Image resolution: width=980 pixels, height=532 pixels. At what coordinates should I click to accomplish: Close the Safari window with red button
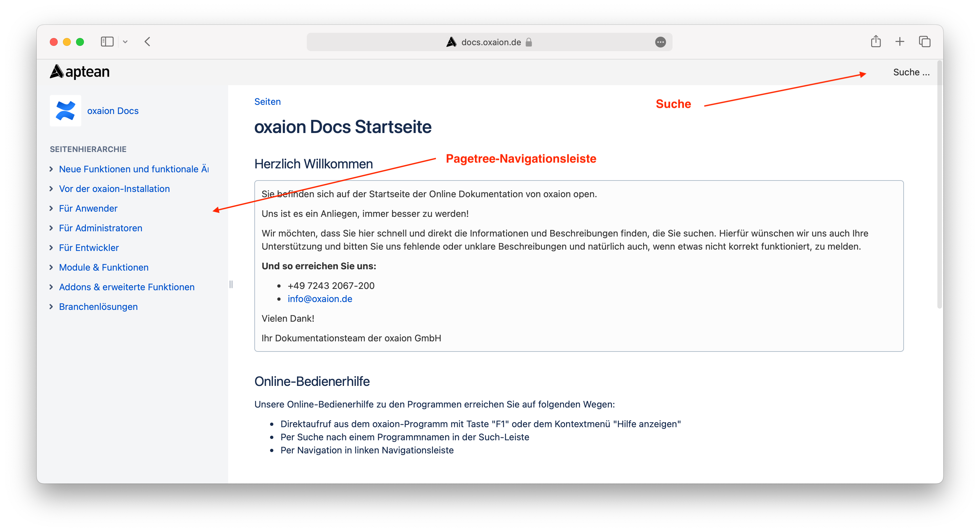54,42
